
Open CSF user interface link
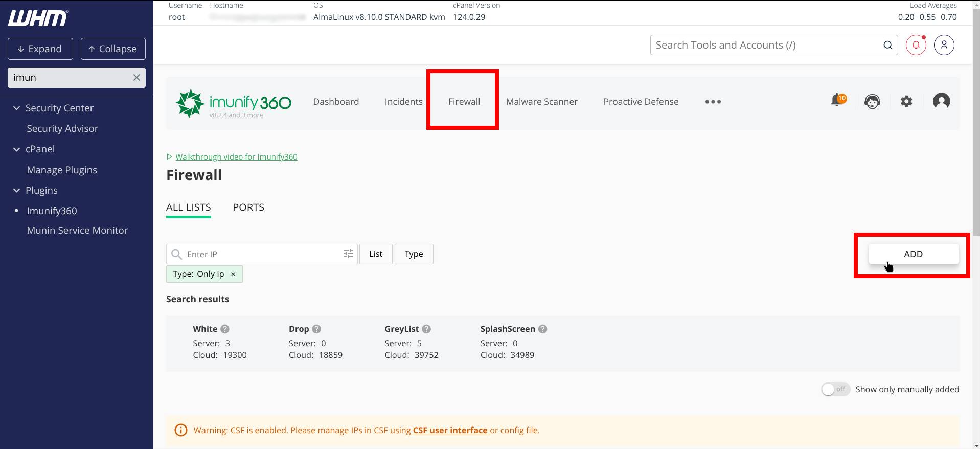click(450, 430)
